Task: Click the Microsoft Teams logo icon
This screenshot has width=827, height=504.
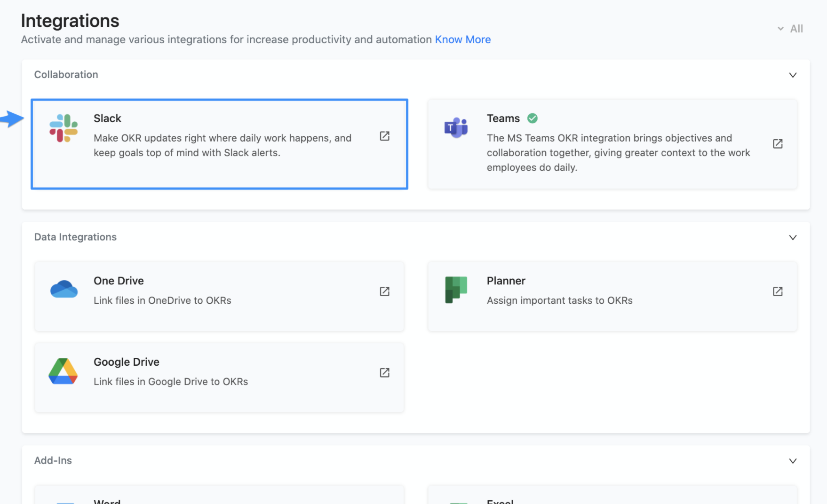Action: [x=456, y=127]
